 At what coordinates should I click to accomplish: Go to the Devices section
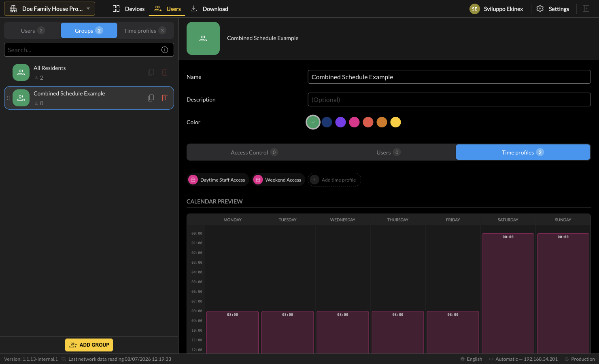click(x=128, y=9)
